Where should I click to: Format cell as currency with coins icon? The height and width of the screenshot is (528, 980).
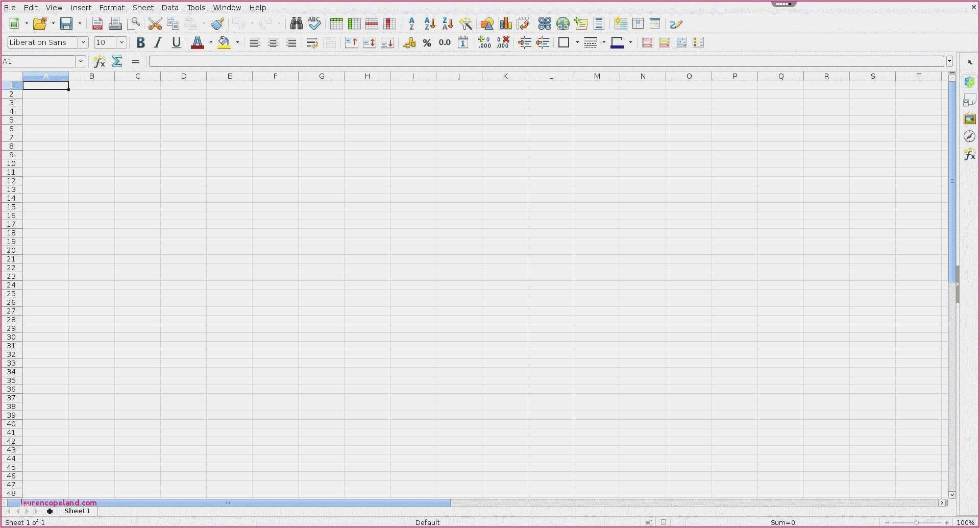(x=409, y=43)
